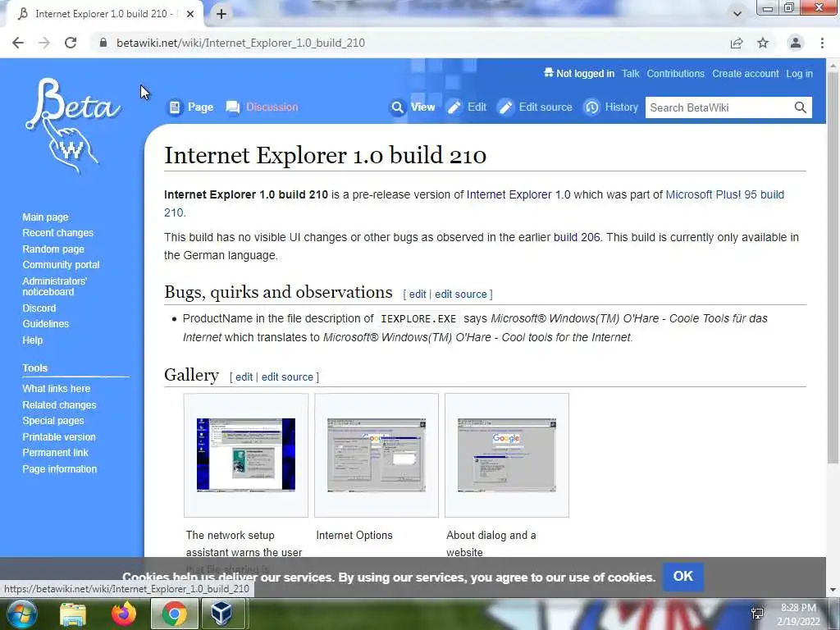
Task: Open the Community portal
Action: [x=61, y=265]
